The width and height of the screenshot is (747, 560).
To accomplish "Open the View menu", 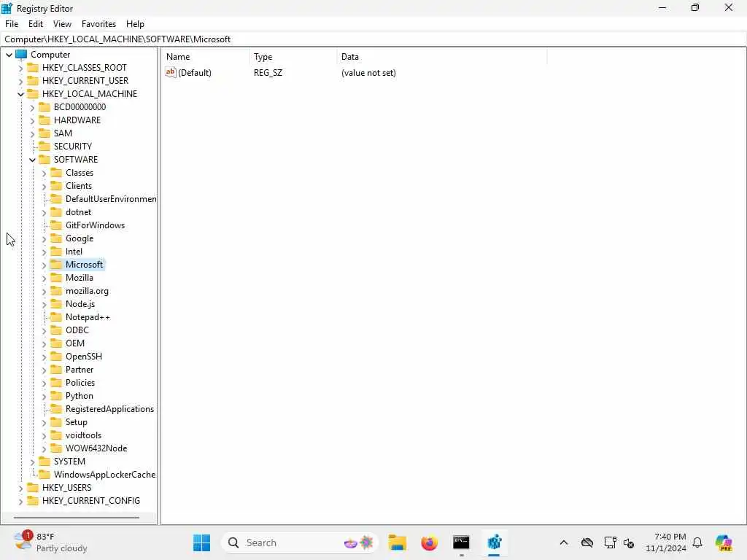I will (x=62, y=24).
